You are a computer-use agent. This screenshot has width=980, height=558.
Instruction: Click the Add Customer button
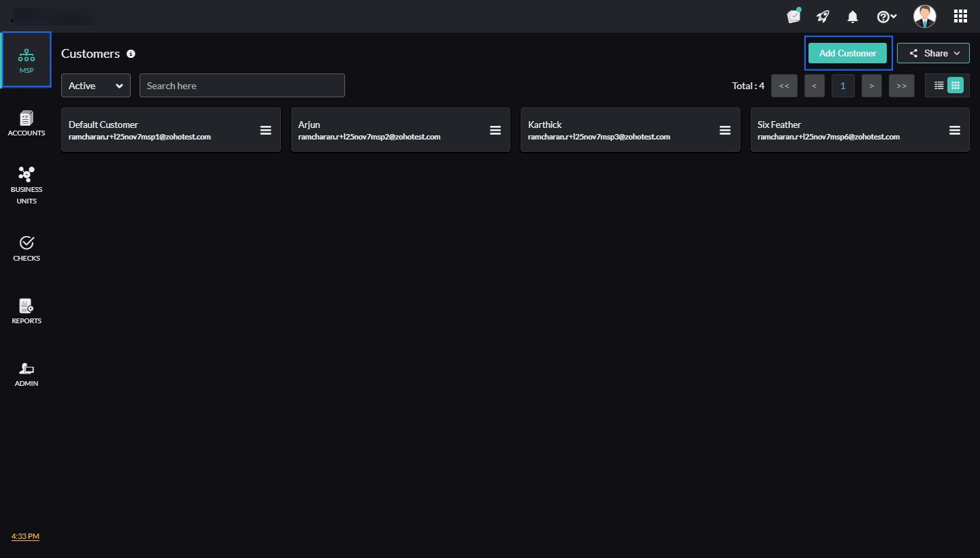pos(847,52)
